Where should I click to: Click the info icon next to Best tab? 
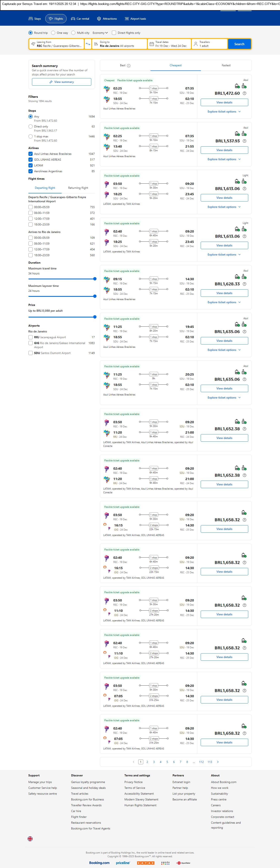(128, 66)
